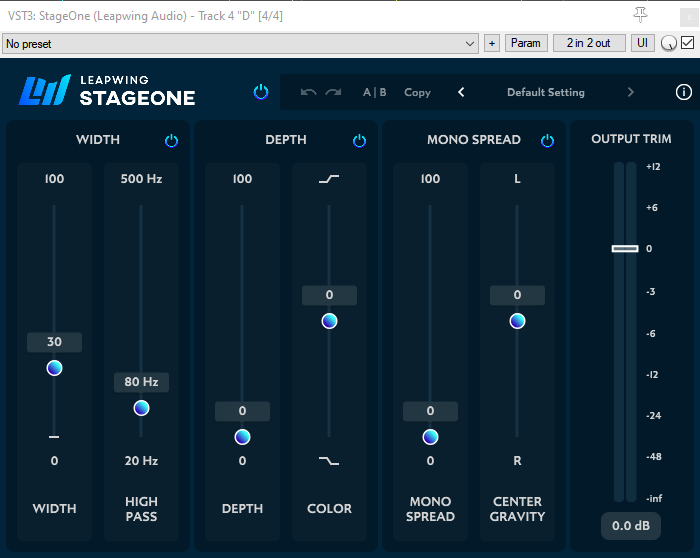
Task: Toggle the main plugin power button
Action: (261, 92)
